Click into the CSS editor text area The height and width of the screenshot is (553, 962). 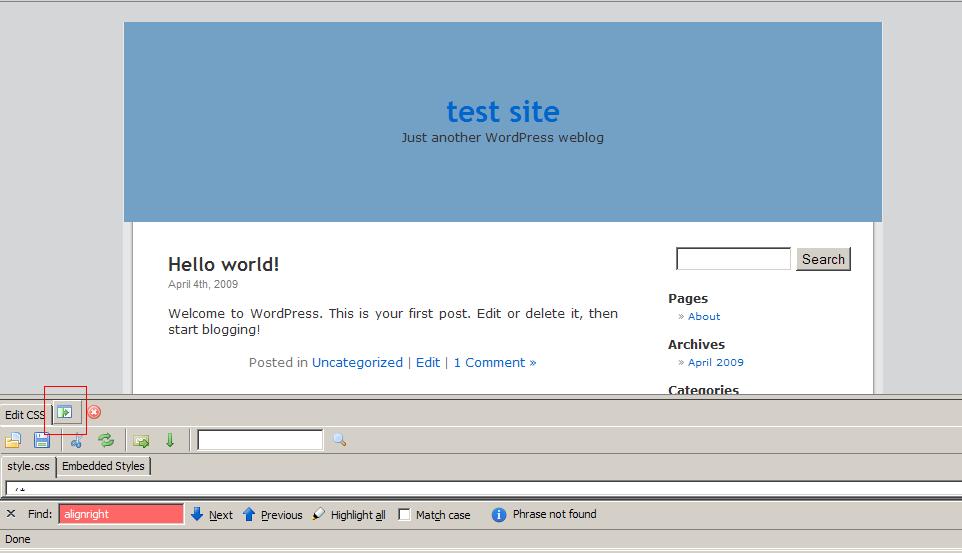(483, 489)
